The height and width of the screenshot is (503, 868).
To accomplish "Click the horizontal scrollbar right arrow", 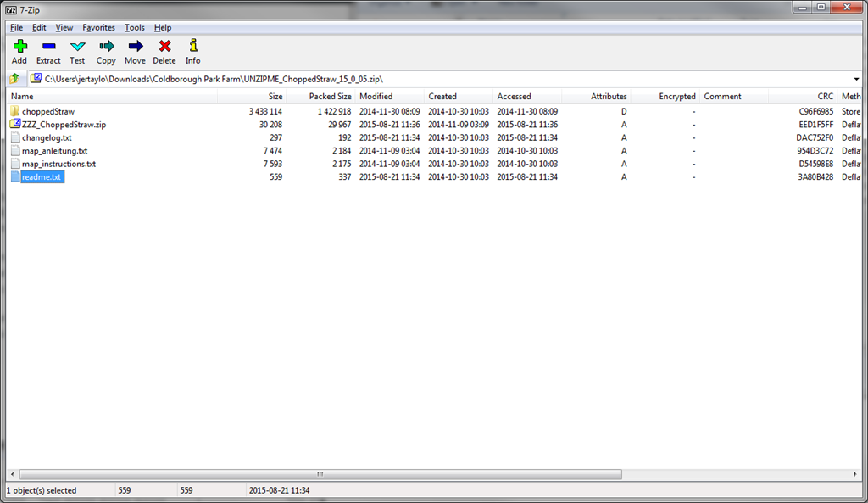I will click(855, 474).
